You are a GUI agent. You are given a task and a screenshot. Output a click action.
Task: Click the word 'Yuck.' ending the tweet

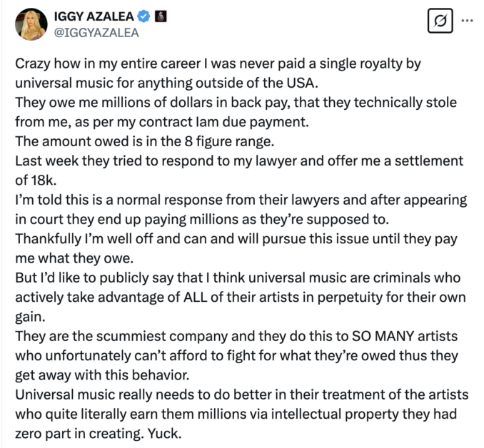(164, 434)
